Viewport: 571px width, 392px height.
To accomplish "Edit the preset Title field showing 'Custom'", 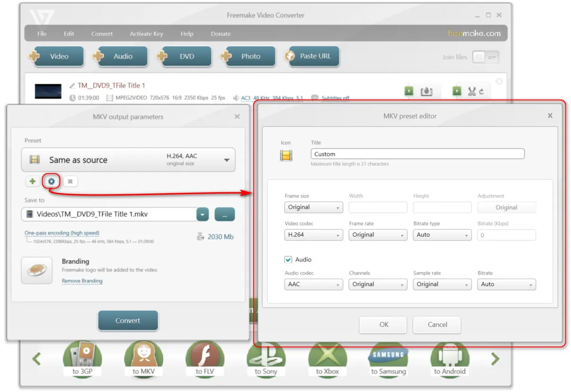I will coord(416,153).
